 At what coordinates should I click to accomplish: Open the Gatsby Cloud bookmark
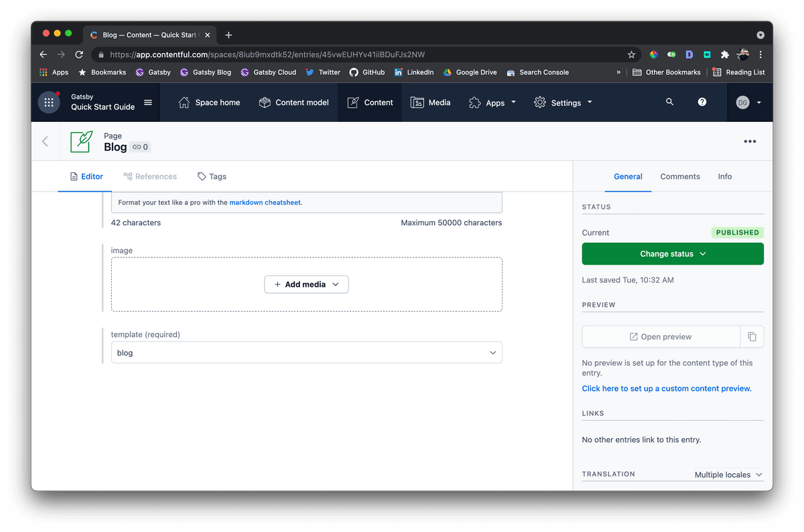(268, 72)
